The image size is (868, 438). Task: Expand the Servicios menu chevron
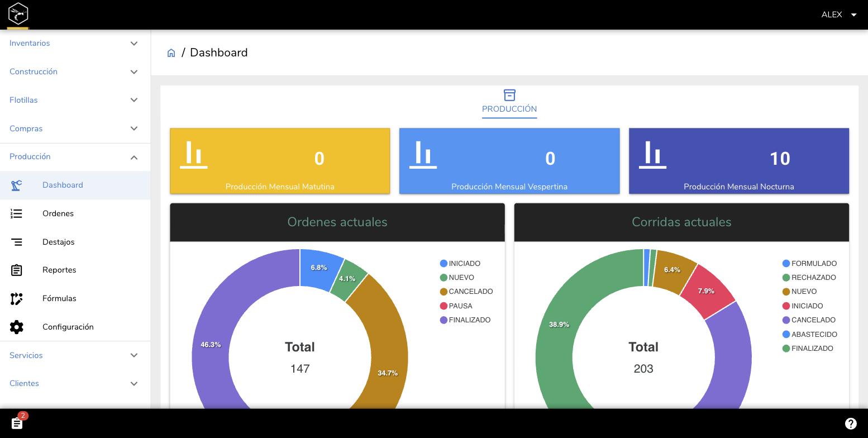(134, 355)
